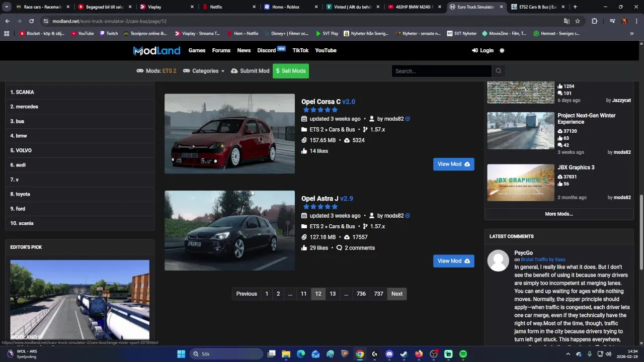Viewport: 644px width, 362px height.
Task: Click View Mod for Opel Astra J
Action: pyautogui.click(x=453, y=261)
